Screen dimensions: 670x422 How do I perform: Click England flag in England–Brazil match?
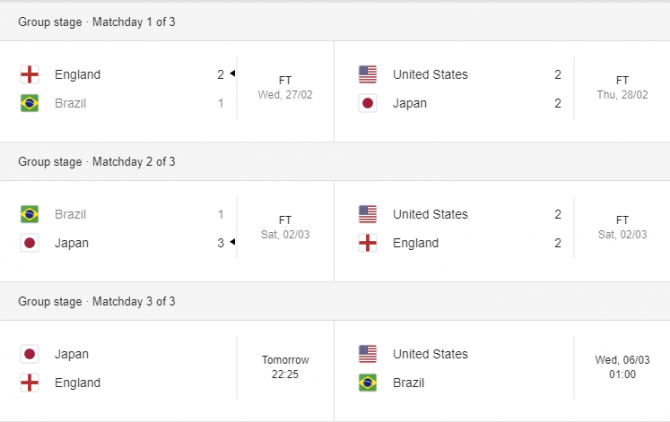point(30,74)
